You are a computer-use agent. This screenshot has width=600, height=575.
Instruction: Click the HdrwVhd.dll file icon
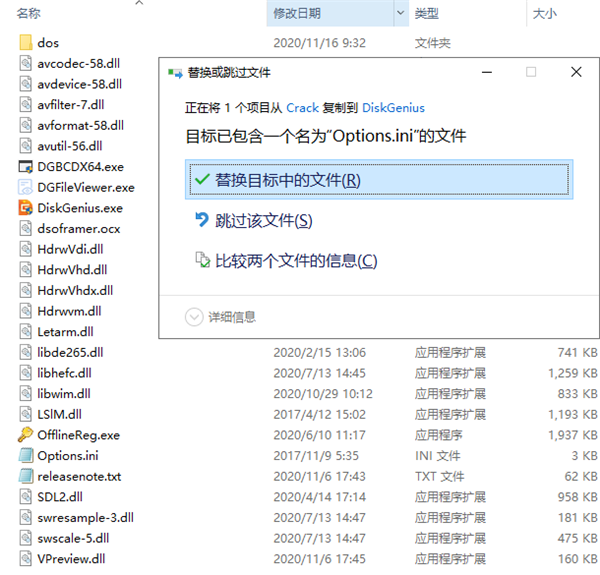(26, 270)
